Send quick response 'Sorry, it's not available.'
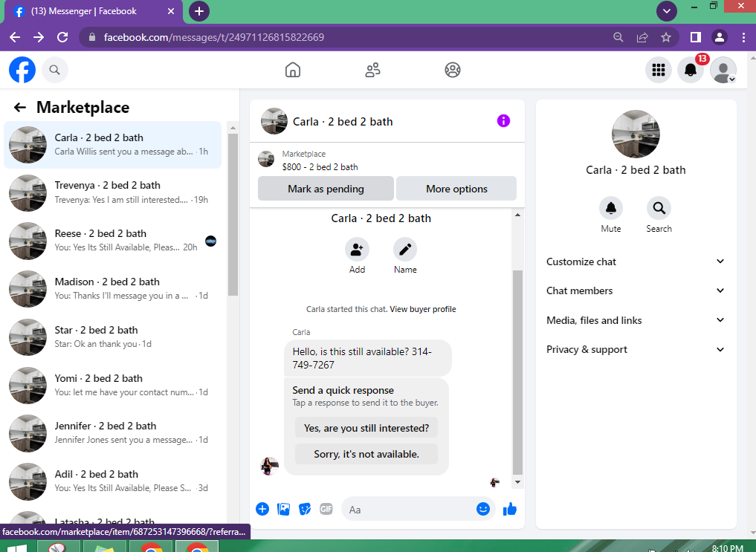The height and width of the screenshot is (552, 756). coord(366,454)
